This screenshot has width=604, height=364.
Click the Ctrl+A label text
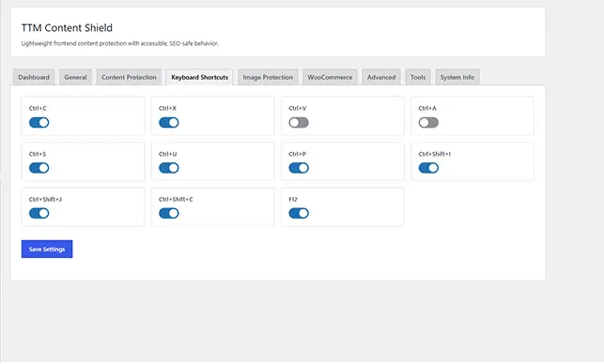[427, 109]
